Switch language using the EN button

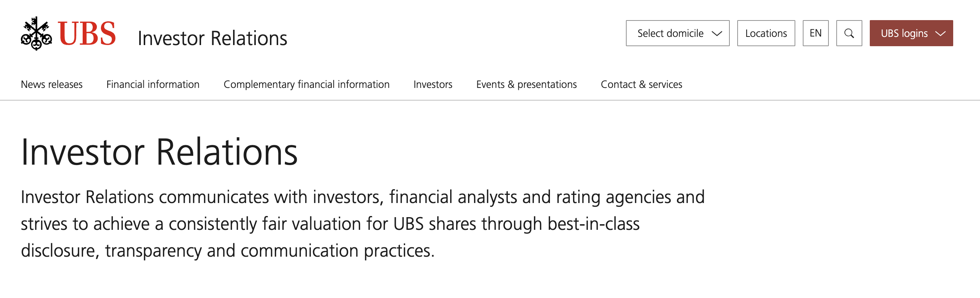tap(815, 34)
